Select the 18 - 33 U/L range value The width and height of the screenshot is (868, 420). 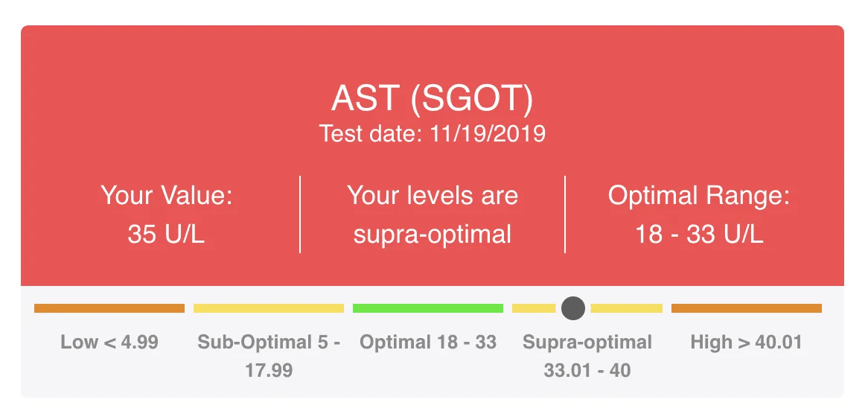point(698,235)
